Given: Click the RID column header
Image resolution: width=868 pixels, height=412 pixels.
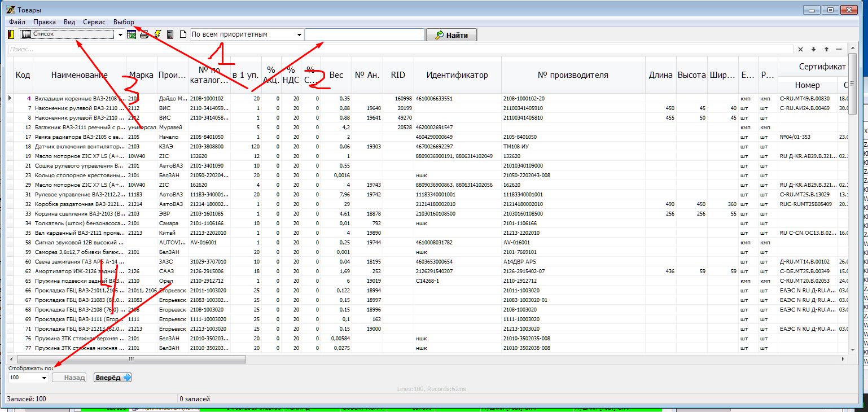Looking at the screenshot, I should 398,75.
